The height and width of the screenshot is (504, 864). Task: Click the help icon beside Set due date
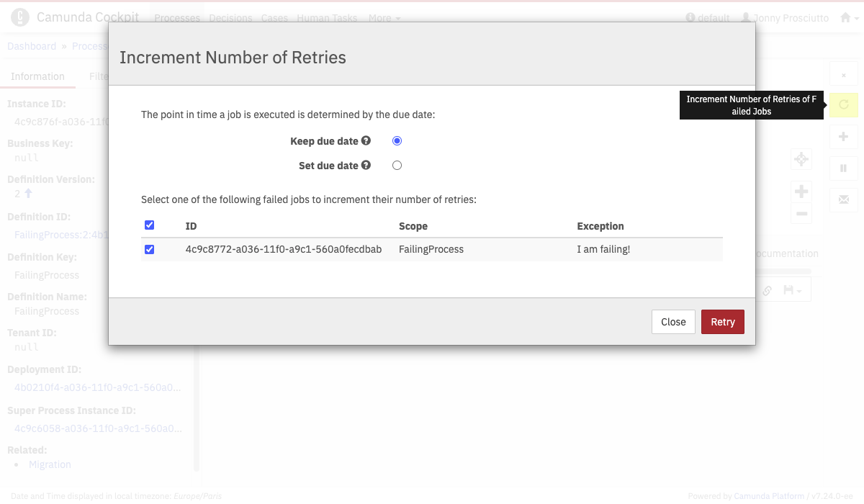366,166
